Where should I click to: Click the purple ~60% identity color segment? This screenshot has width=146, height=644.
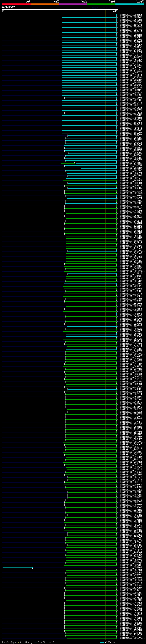click(73, 4)
